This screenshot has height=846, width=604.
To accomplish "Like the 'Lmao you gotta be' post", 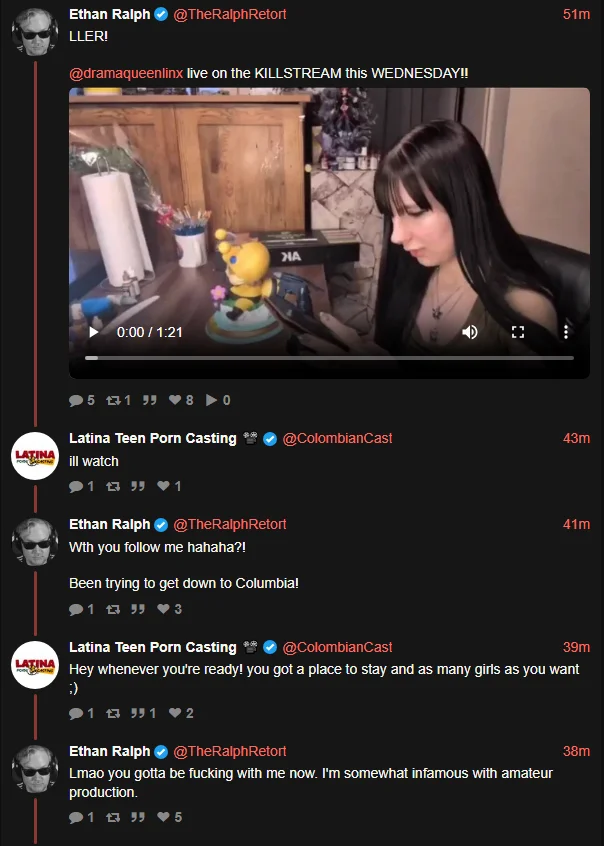I will click(x=169, y=817).
